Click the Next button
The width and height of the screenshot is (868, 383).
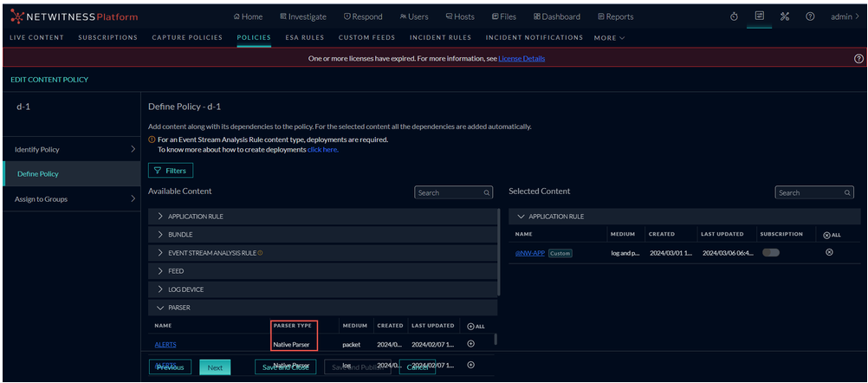215,367
